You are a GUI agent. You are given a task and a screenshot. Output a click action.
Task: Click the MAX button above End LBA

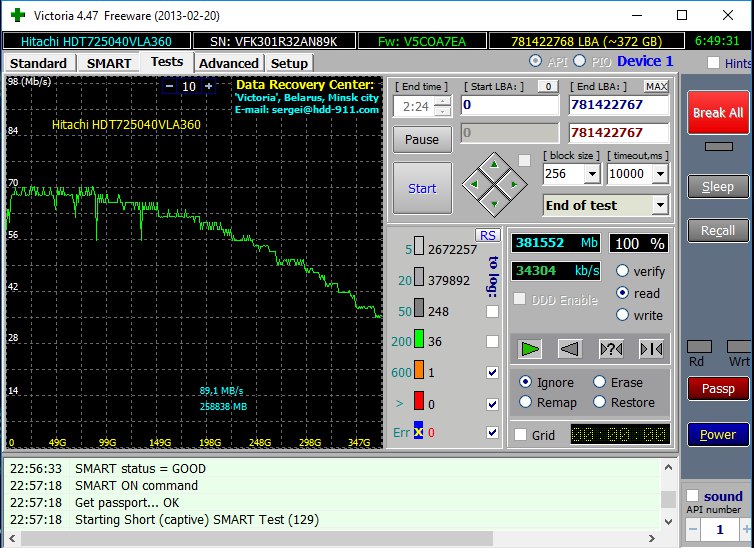click(x=656, y=87)
